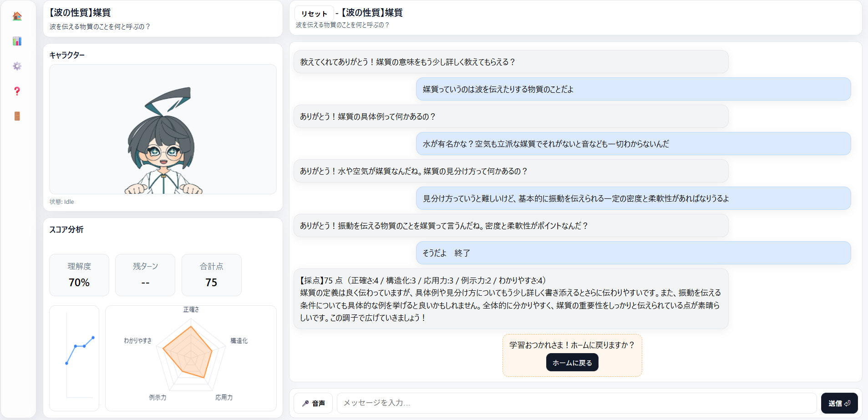The height and width of the screenshot is (420, 868).
Task: Click the そうだよ 終了 chat bubble
Action: click(633, 253)
